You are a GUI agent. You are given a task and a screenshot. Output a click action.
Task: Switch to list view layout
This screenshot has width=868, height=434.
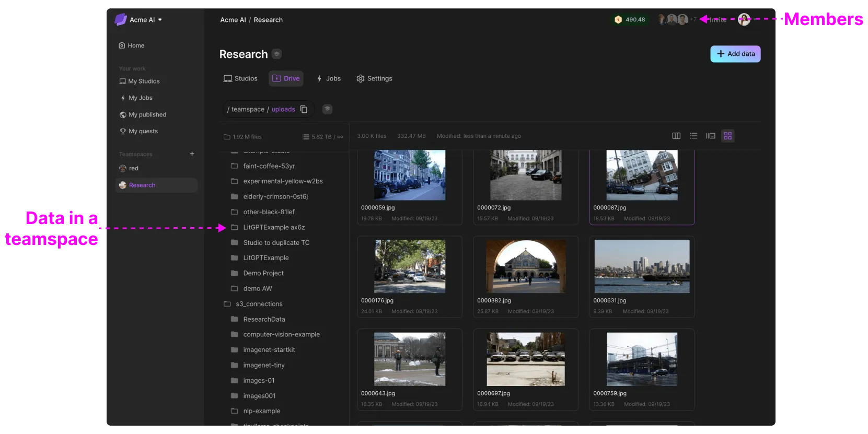pyautogui.click(x=693, y=136)
